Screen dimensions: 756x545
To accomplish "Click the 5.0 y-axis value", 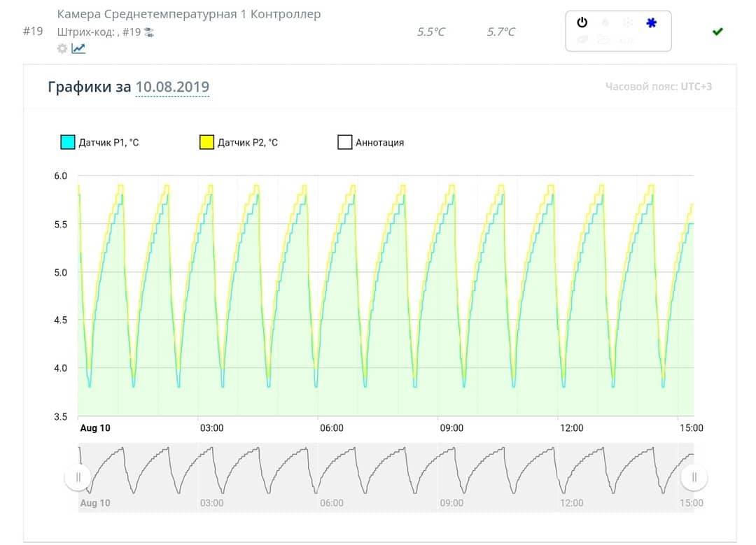I will coord(60,272).
